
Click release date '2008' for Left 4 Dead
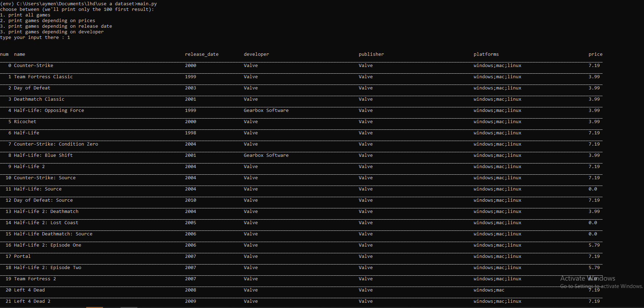191,290
